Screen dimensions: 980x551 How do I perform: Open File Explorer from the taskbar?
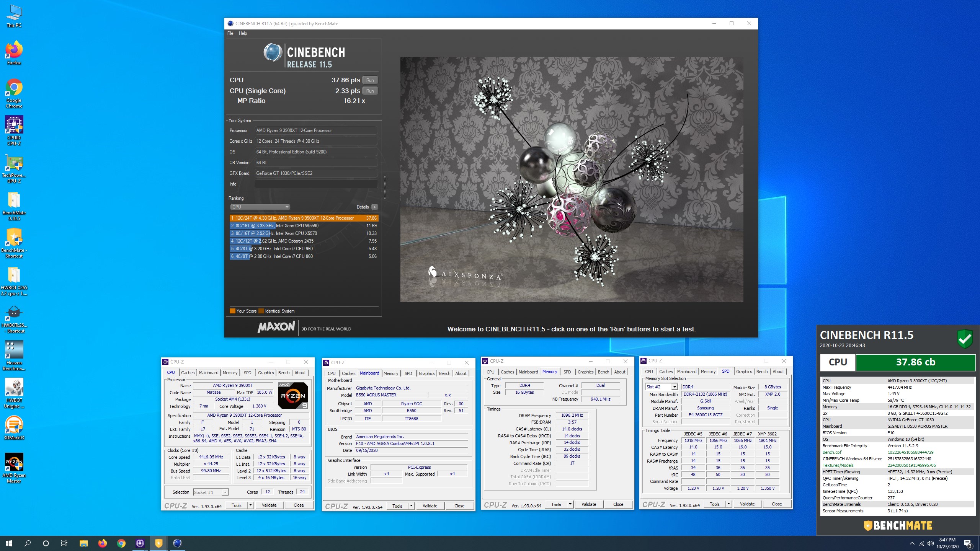pyautogui.click(x=83, y=543)
